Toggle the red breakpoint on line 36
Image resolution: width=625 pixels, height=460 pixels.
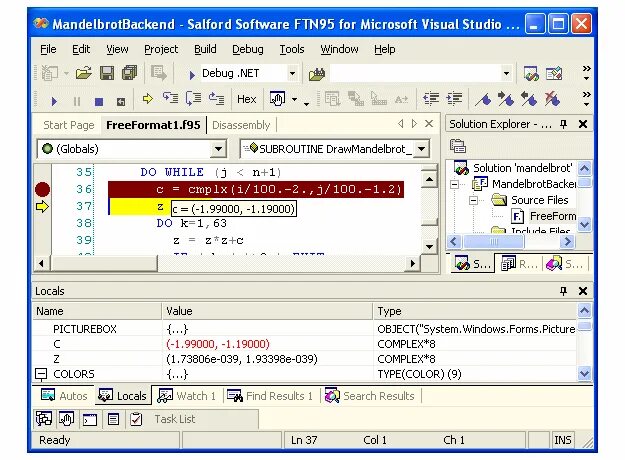pyautogui.click(x=42, y=189)
